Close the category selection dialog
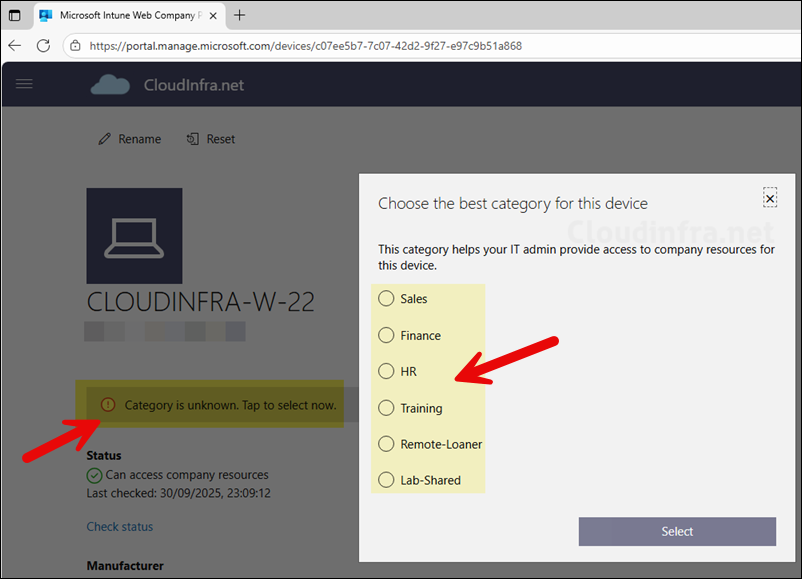Image resolution: width=802 pixels, height=579 pixels. (769, 198)
